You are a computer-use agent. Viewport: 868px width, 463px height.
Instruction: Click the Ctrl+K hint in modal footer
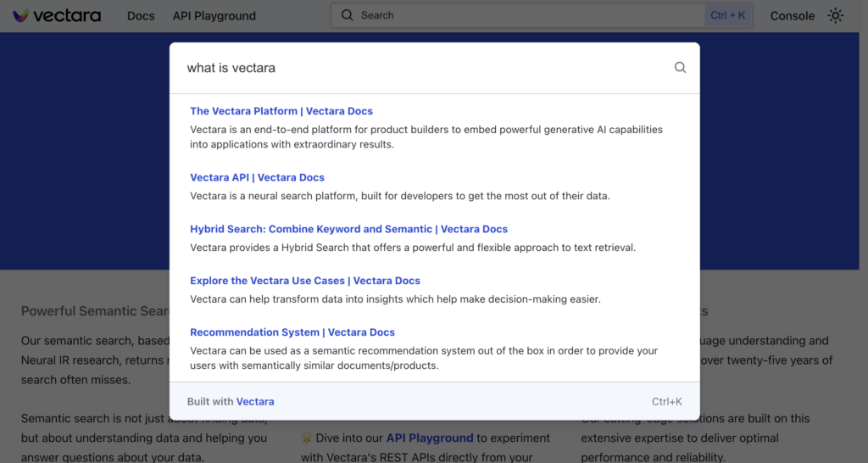[666, 401]
